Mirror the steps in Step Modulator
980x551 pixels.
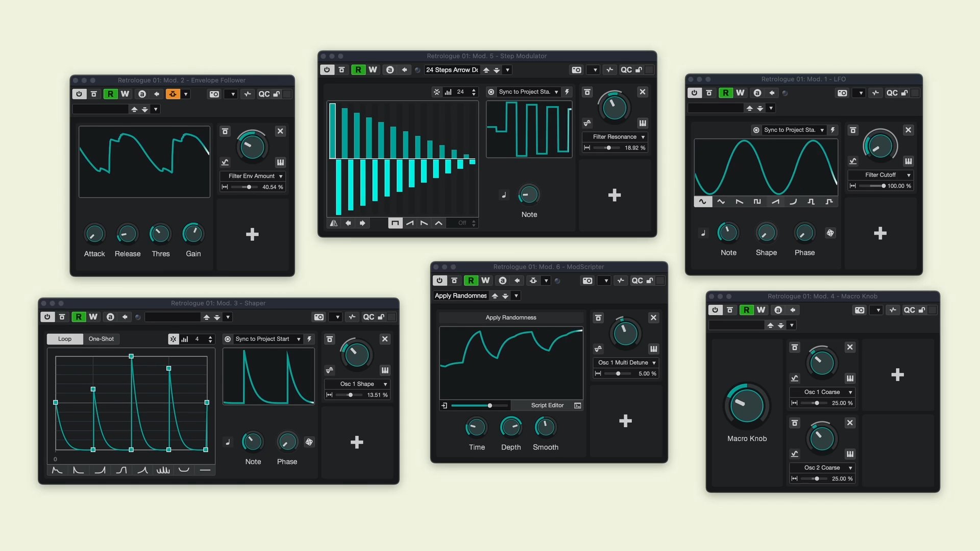coord(334,223)
